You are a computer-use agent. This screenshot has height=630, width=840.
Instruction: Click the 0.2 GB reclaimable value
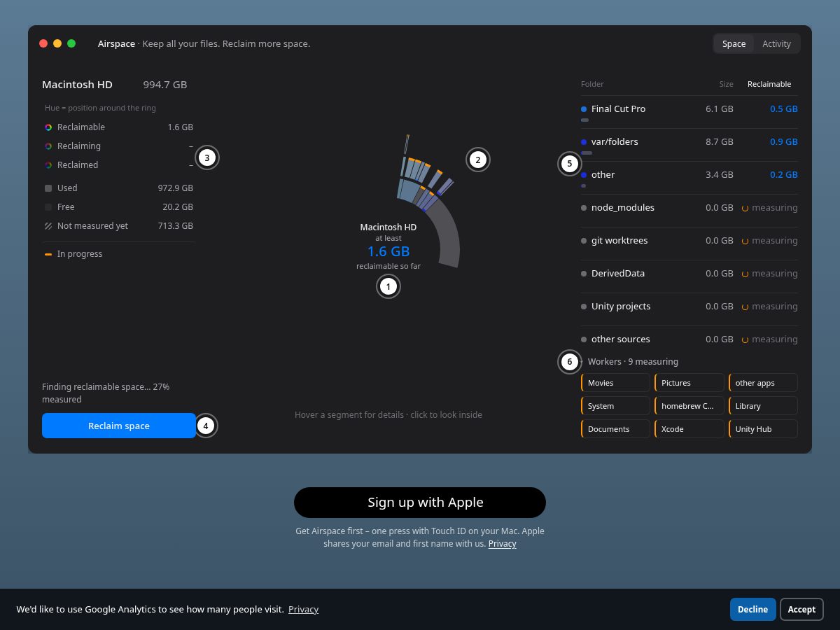tap(784, 175)
